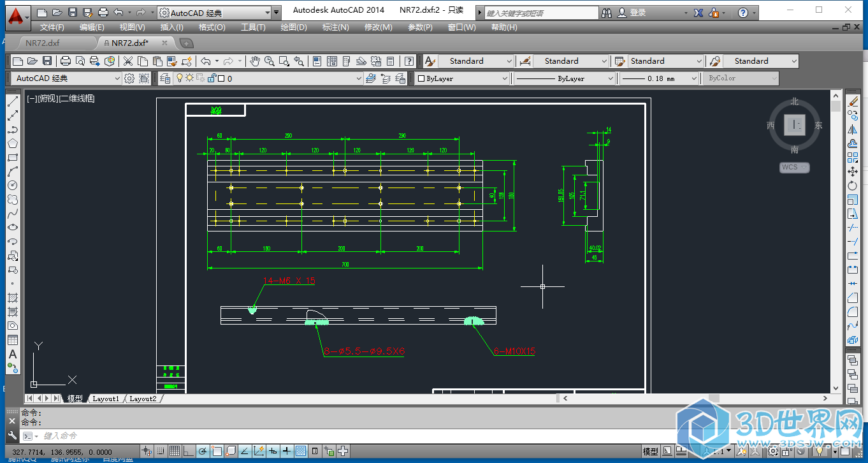Viewport: 868px width, 463px height.
Task: Open Workspace Settings gear icon
Action: point(129,78)
